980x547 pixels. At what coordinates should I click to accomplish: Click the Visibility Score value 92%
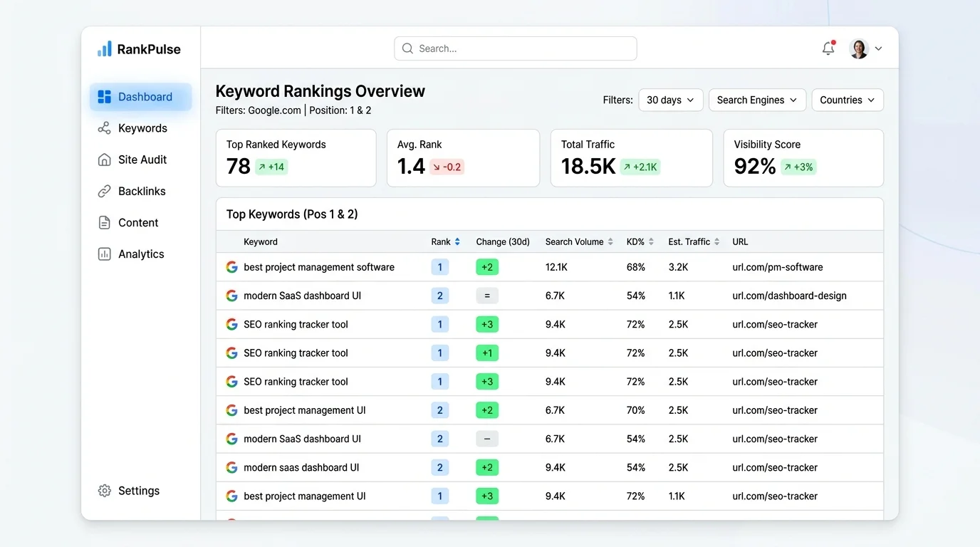[755, 167]
